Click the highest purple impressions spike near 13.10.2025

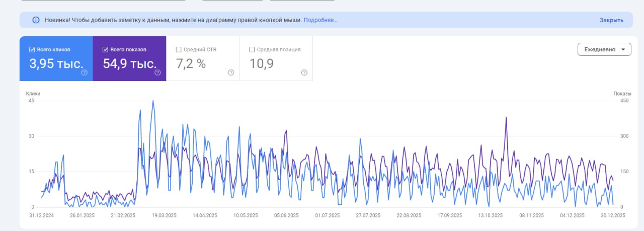click(506, 118)
